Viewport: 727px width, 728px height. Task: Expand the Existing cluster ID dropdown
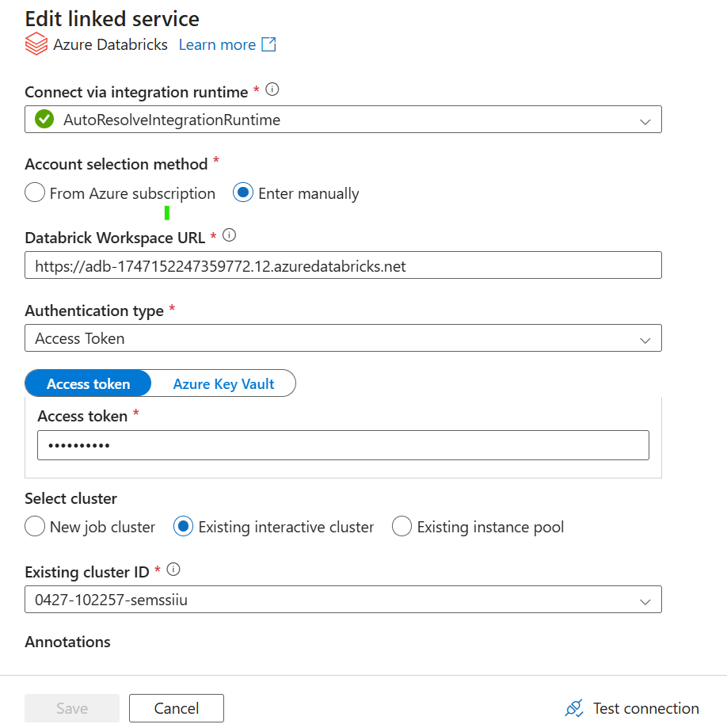coord(645,601)
